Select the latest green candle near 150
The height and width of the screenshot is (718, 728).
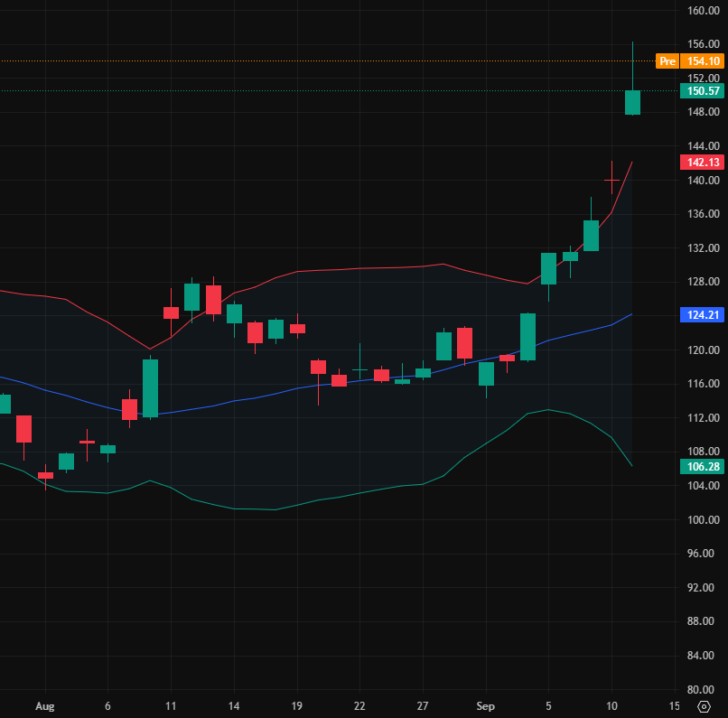pos(633,103)
